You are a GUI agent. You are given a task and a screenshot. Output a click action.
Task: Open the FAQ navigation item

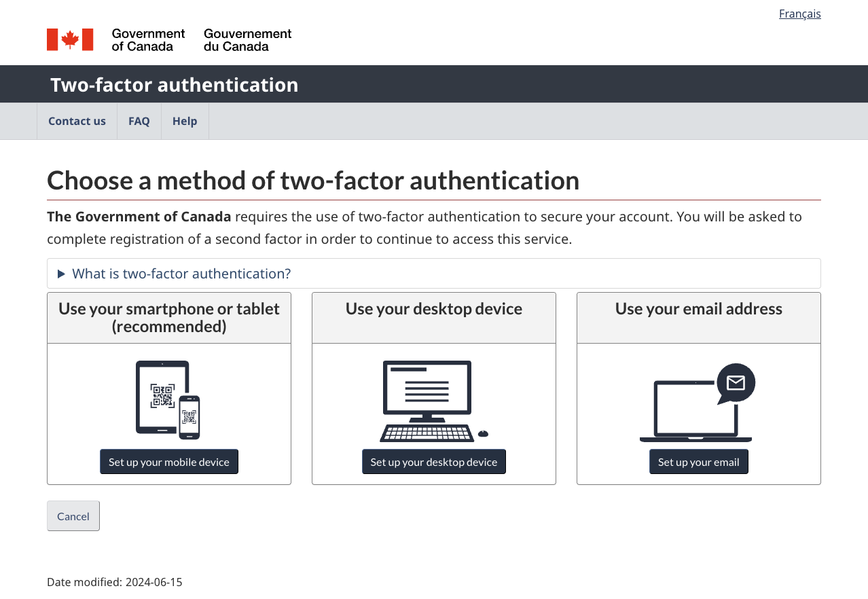point(139,121)
